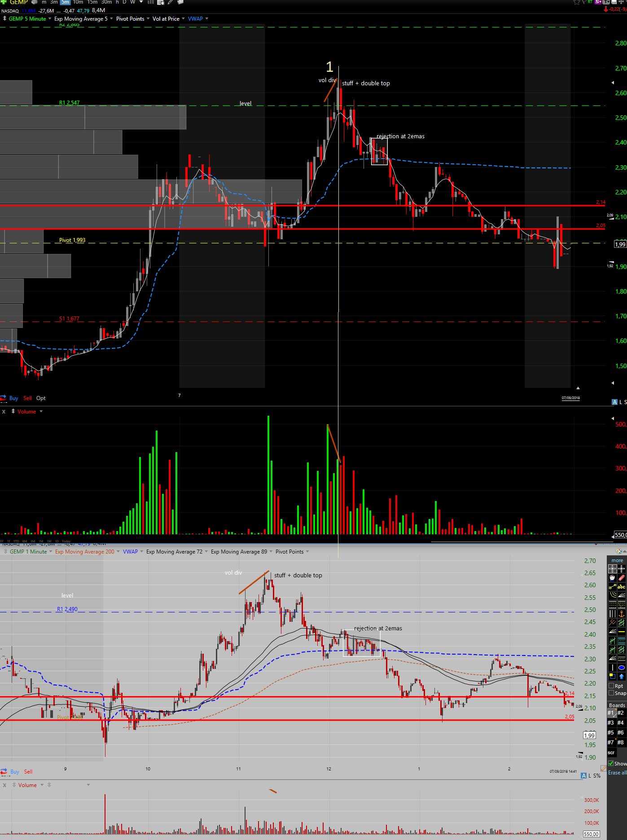Toggle S% scale on 1 Minute chart
Viewport: 627px width, 840px height.
click(x=597, y=775)
